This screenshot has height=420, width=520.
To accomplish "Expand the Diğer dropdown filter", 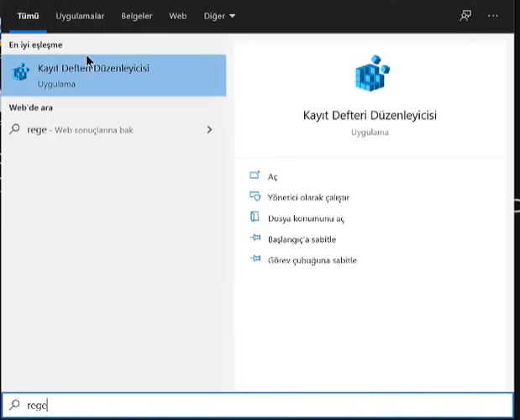I will (219, 16).
